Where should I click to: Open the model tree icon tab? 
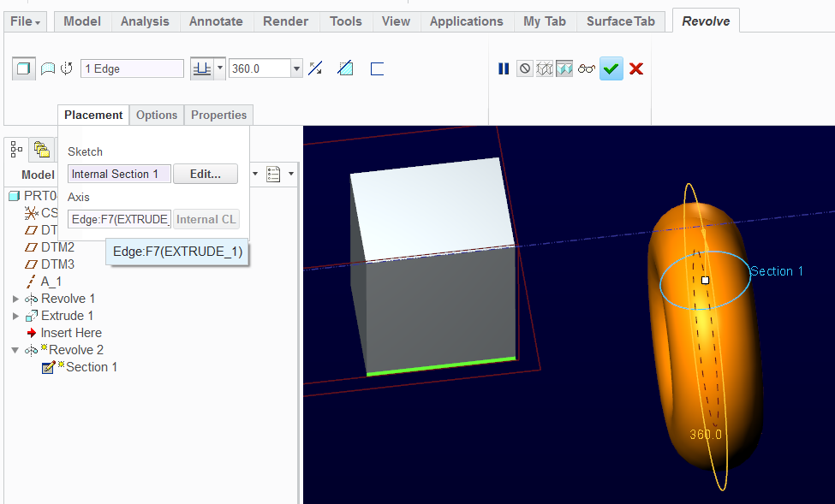16,150
